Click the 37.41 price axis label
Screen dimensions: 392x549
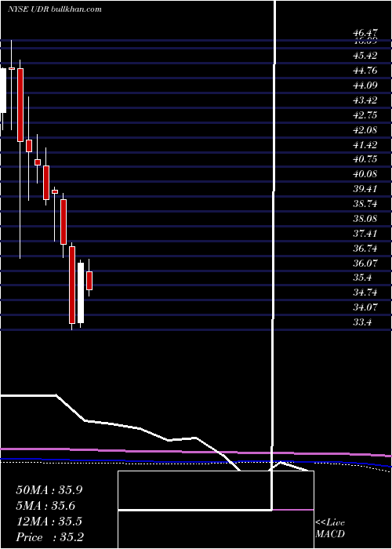(x=365, y=233)
